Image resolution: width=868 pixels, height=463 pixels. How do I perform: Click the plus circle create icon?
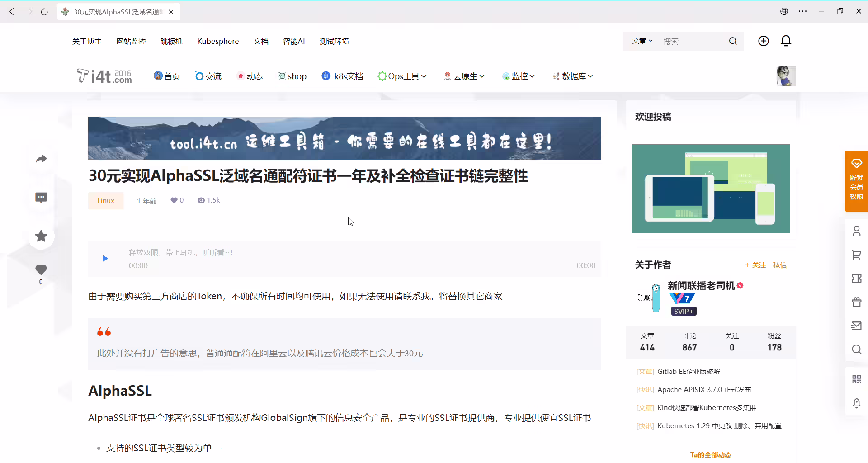pos(763,41)
